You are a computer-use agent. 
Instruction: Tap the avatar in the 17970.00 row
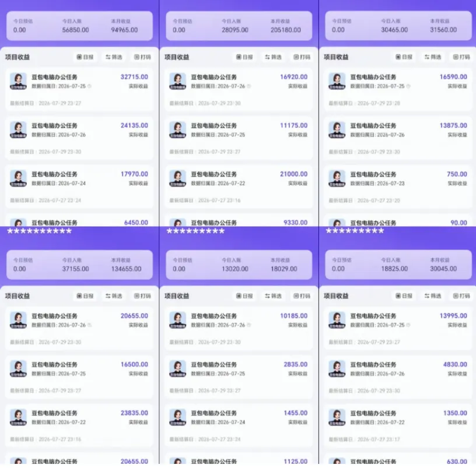(x=18, y=178)
